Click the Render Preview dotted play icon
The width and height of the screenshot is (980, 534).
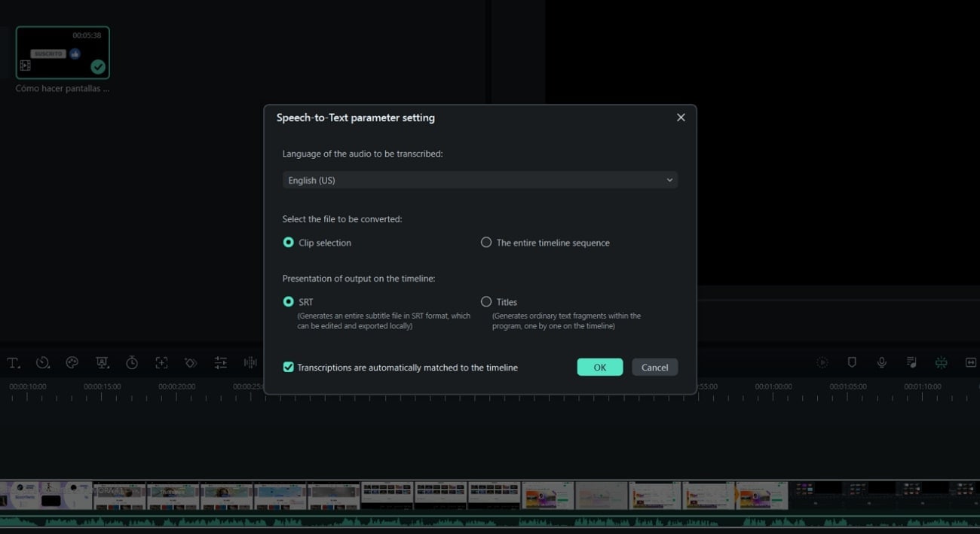(822, 362)
